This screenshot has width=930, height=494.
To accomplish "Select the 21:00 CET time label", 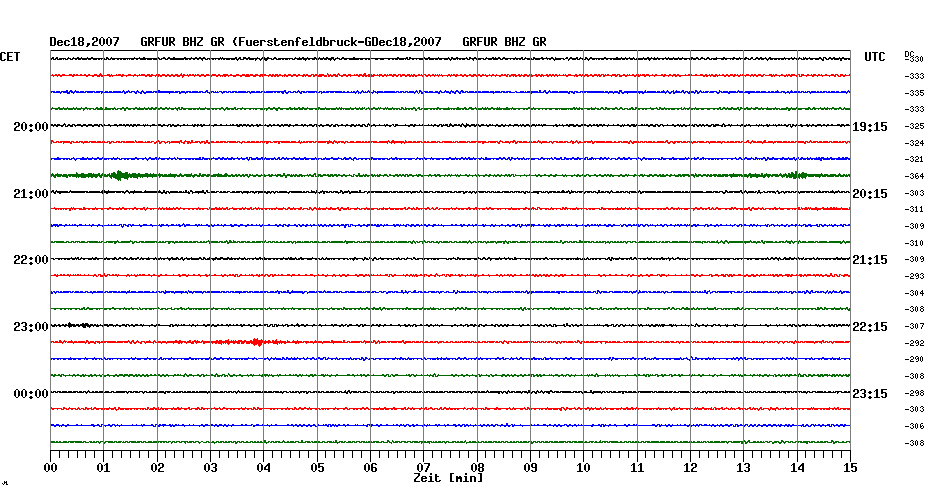I will (31, 194).
